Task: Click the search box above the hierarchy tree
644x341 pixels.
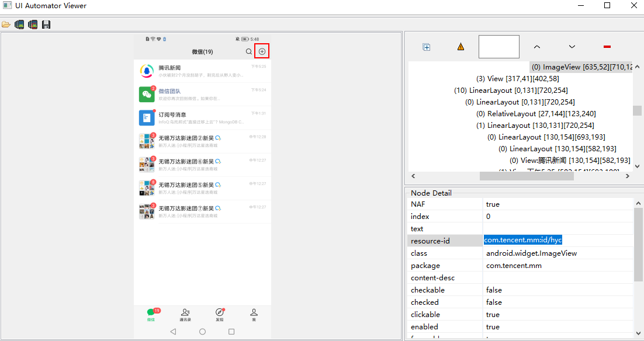Action: coord(499,47)
